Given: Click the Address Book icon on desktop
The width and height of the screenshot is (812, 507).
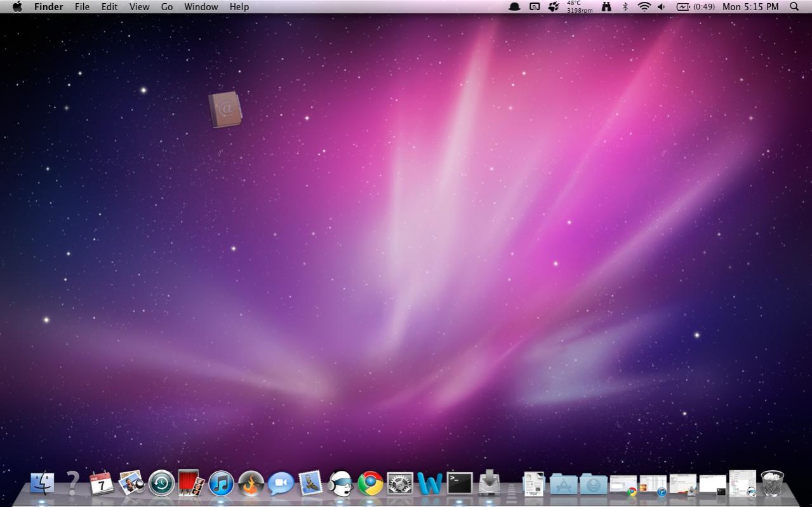Looking at the screenshot, I should 225,109.
